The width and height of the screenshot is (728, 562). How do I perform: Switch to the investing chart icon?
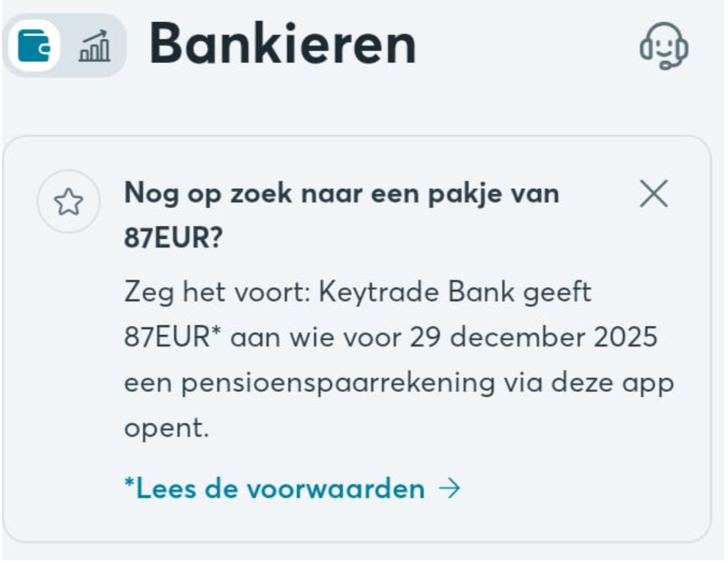pyautogui.click(x=94, y=46)
